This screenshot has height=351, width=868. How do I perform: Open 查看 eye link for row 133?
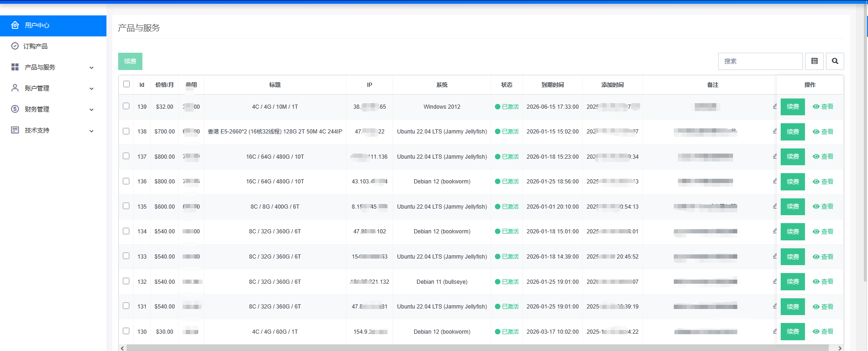(x=823, y=257)
